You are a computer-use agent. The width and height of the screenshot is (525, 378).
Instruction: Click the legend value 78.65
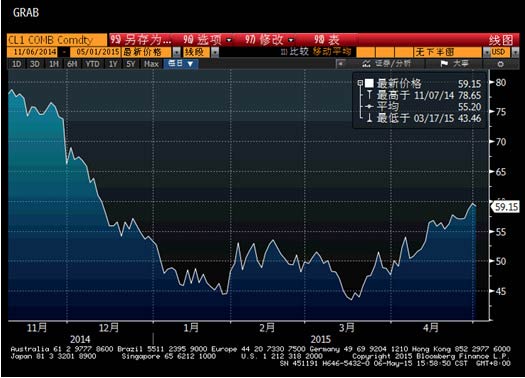point(469,95)
